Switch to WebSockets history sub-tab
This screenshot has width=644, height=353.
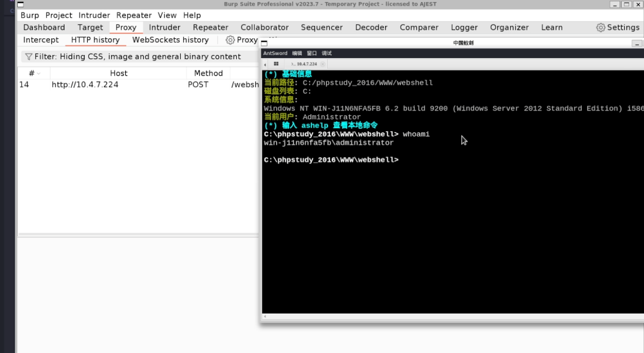171,39
